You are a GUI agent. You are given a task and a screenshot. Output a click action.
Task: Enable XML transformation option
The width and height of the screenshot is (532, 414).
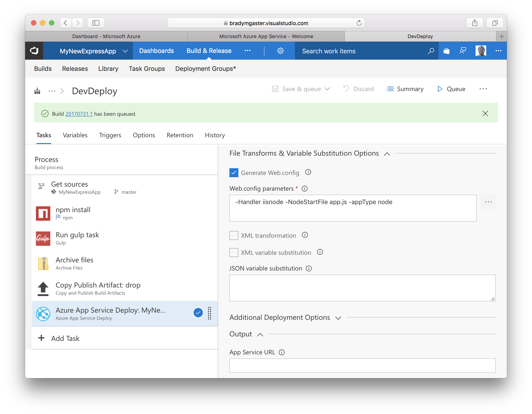pos(233,235)
